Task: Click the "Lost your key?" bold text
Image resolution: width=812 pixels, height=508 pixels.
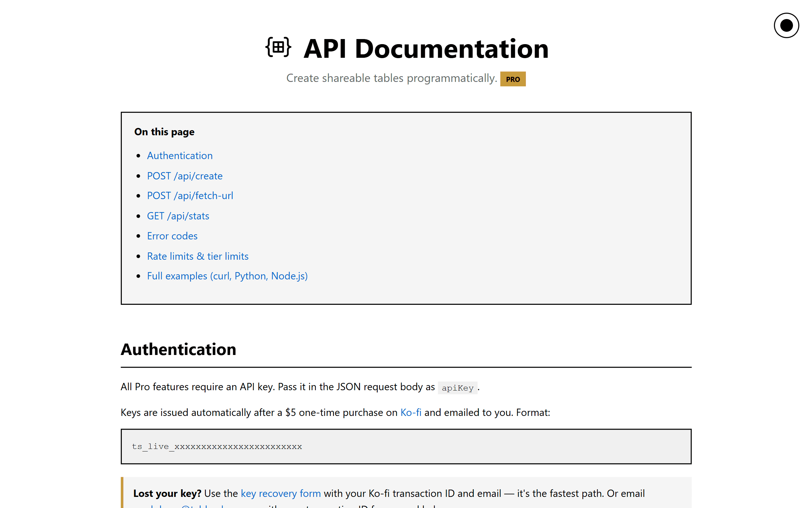Action: (x=167, y=493)
